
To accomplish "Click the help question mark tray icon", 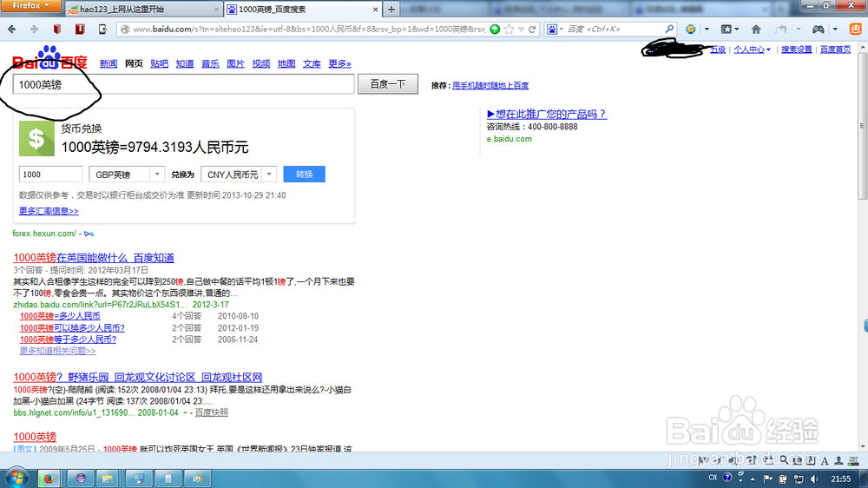I will coord(727,478).
